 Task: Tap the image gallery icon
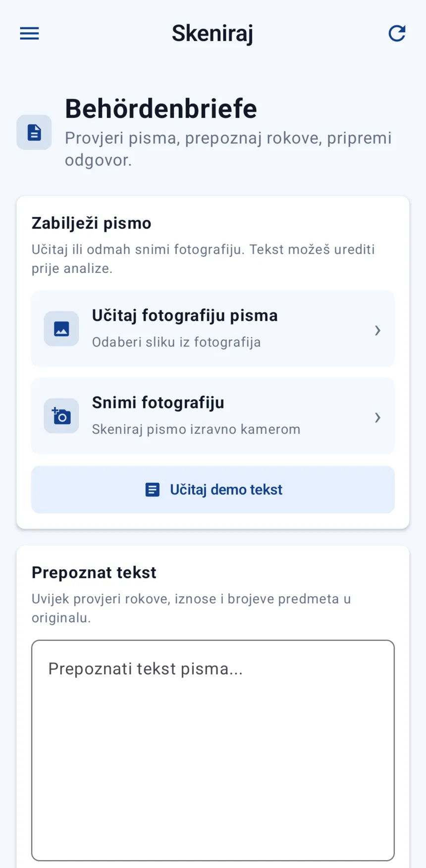[x=61, y=329]
